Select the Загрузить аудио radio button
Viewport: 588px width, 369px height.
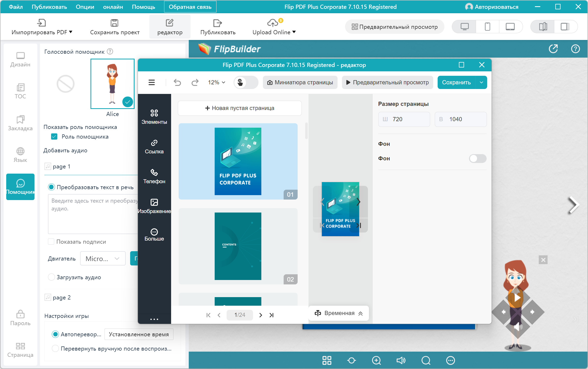[52, 277]
